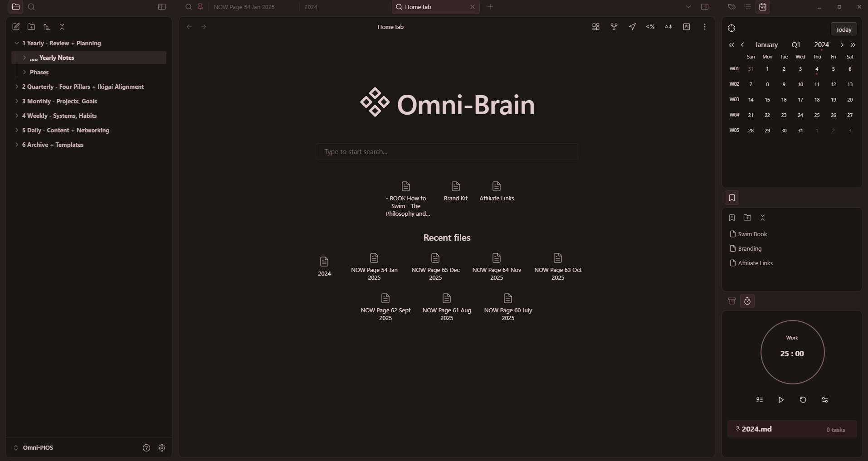This screenshot has height=461, width=868.
Task: Open settings gear icon
Action: click(x=162, y=448)
